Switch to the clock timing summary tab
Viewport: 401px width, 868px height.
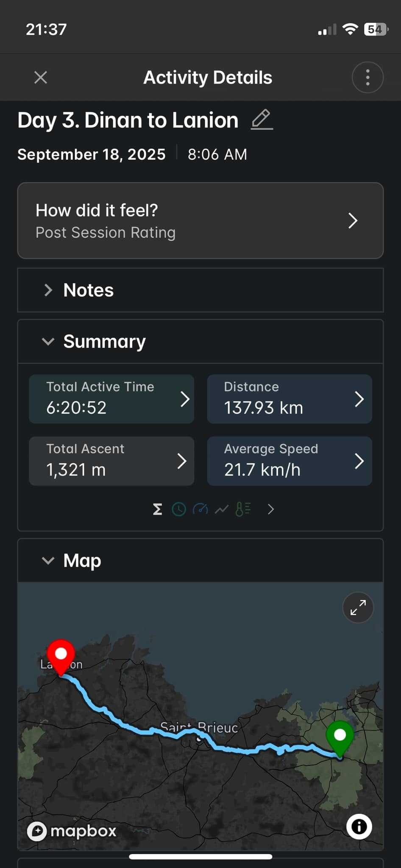click(179, 509)
